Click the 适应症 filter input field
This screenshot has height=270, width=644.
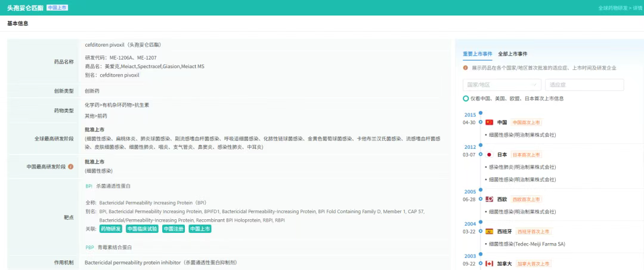tap(584, 85)
